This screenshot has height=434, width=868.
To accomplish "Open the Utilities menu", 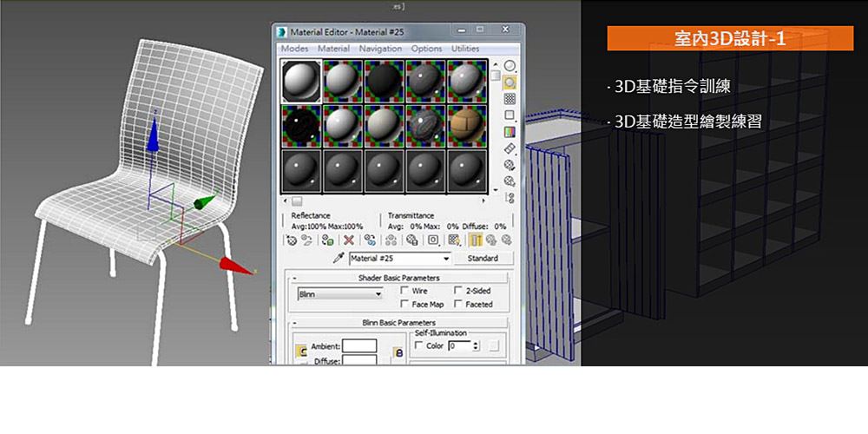I will coord(465,49).
